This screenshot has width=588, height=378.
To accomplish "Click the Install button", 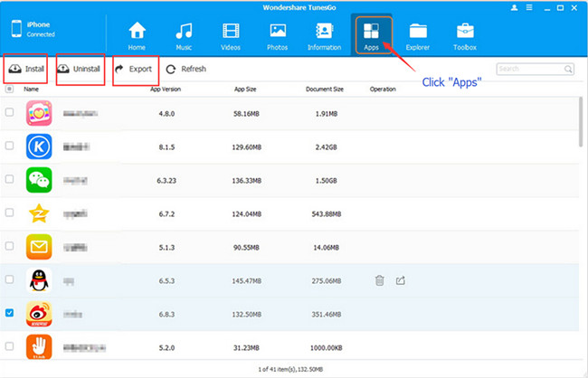I will click(x=26, y=69).
